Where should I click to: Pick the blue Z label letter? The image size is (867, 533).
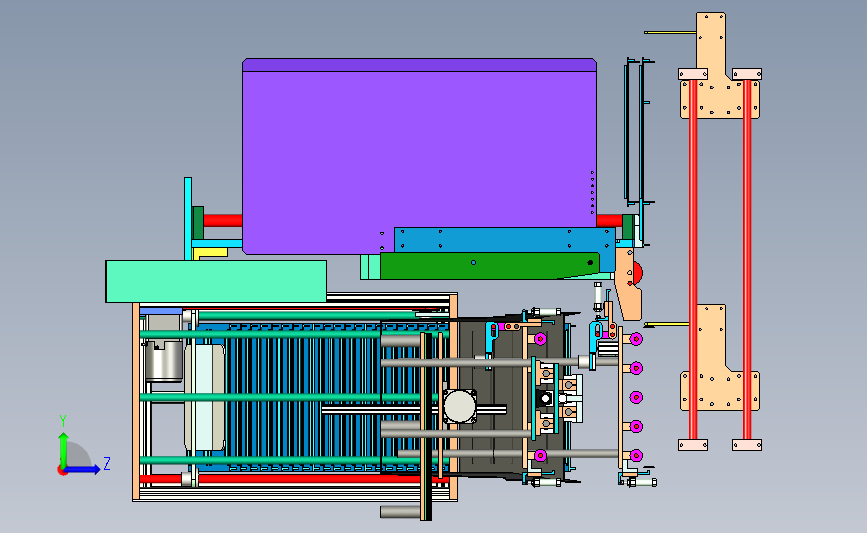(x=107, y=463)
